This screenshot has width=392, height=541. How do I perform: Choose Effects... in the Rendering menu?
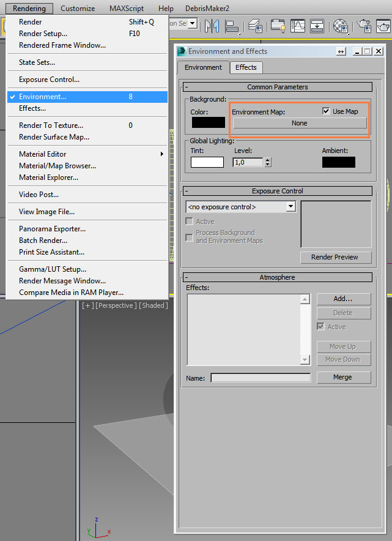87,108
